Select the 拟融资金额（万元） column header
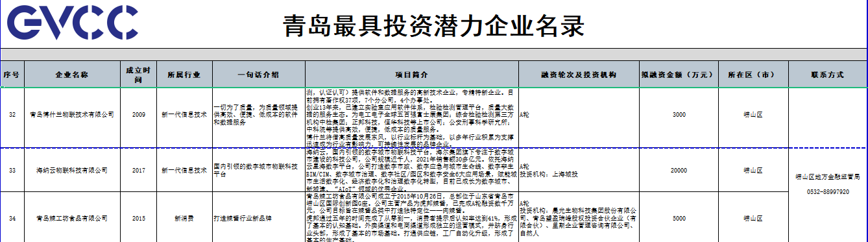868x242 pixels. (x=679, y=75)
